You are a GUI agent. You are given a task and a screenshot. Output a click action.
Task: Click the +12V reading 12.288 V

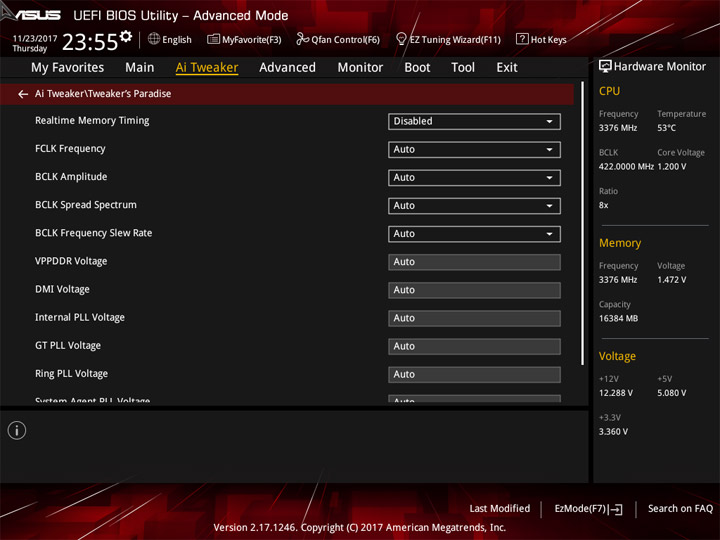coord(616,393)
